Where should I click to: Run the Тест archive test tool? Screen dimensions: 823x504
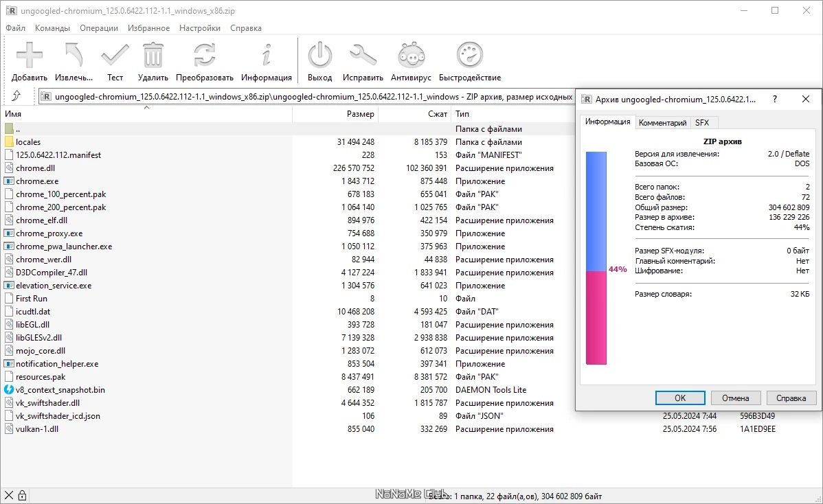[115, 56]
